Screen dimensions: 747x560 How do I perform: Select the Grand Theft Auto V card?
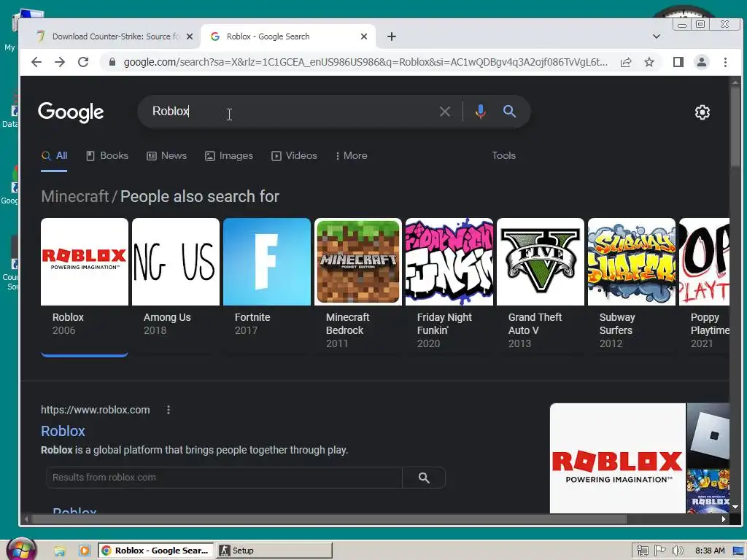pos(541,286)
